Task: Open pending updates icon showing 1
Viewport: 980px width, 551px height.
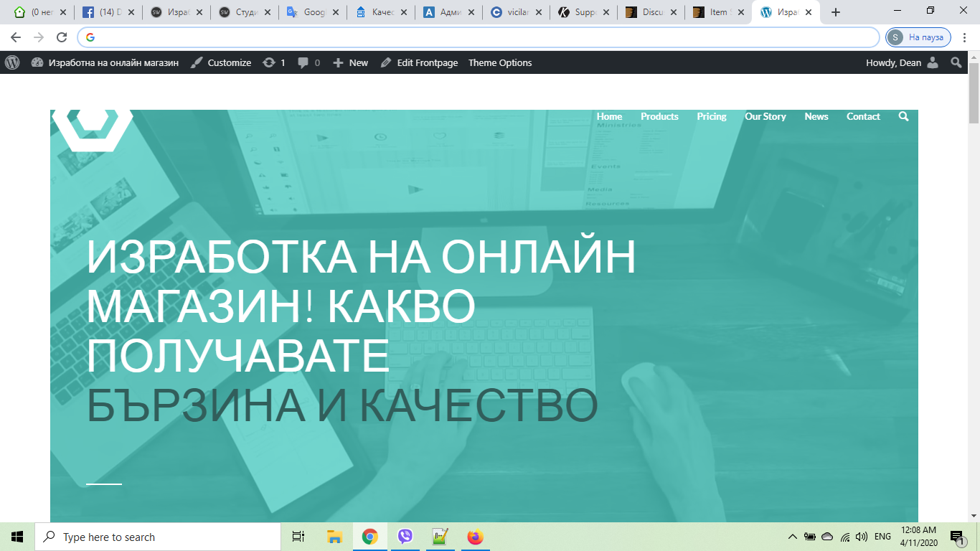Action: (x=274, y=62)
